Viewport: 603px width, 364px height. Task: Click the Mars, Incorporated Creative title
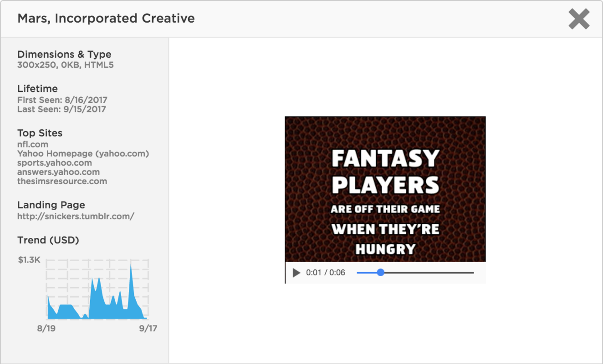(x=106, y=18)
